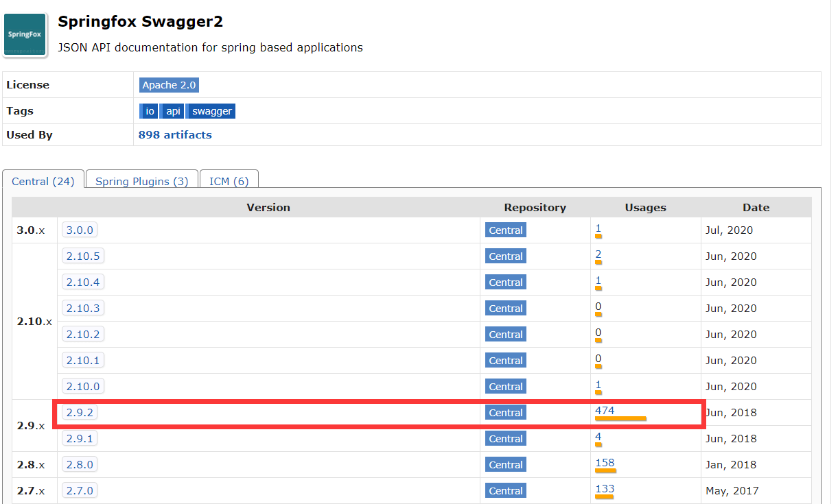
Task: Click Central repository badge for 2.10.5
Action: point(506,256)
